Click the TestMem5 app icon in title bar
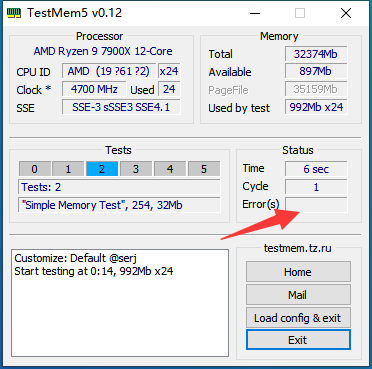The width and height of the screenshot is (372, 369). point(14,13)
